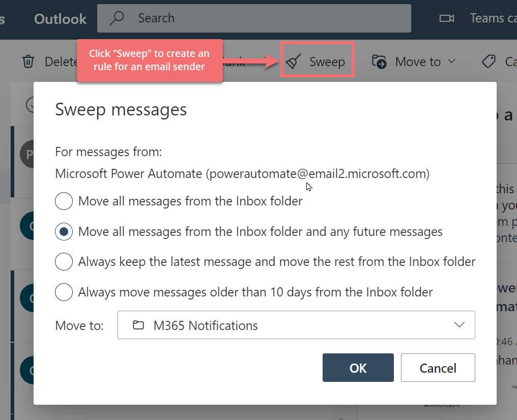Click the Teams call label in header
The height and width of the screenshot is (420, 517).
point(493,18)
